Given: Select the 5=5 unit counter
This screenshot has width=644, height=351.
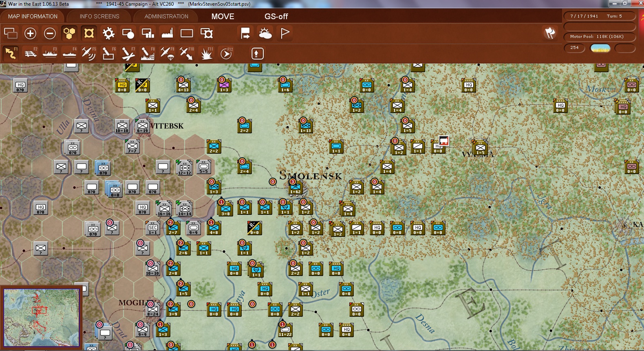Looking at the screenshot, I should tap(204, 167).
